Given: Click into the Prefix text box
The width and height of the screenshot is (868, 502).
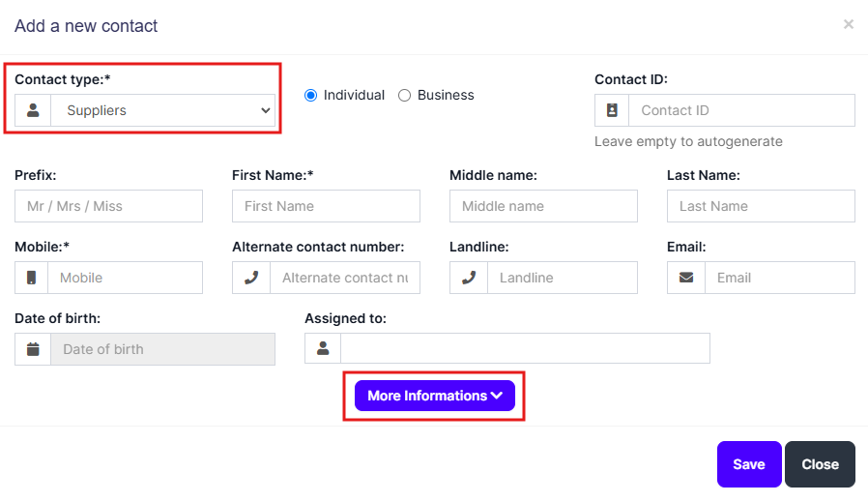Looking at the screenshot, I should pyautogui.click(x=108, y=206).
